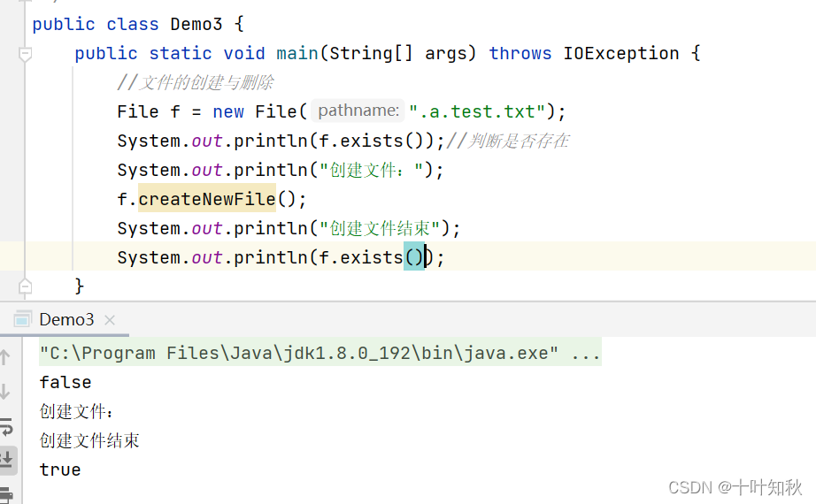Switch to the Demo3 run tab

(x=66, y=319)
